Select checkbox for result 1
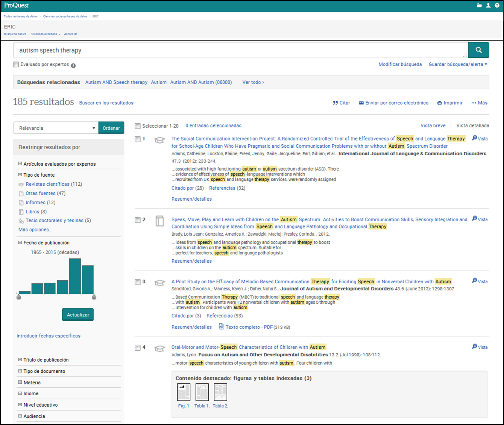 138,139
